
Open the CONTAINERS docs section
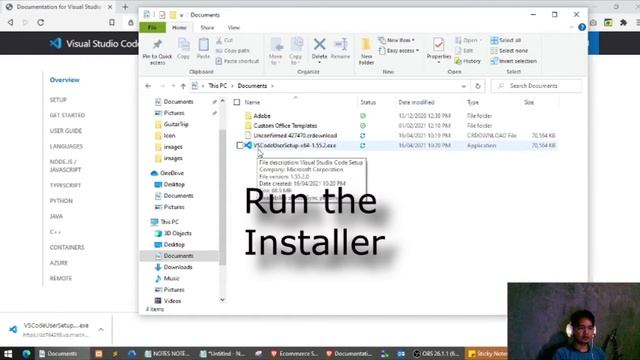tap(67, 247)
